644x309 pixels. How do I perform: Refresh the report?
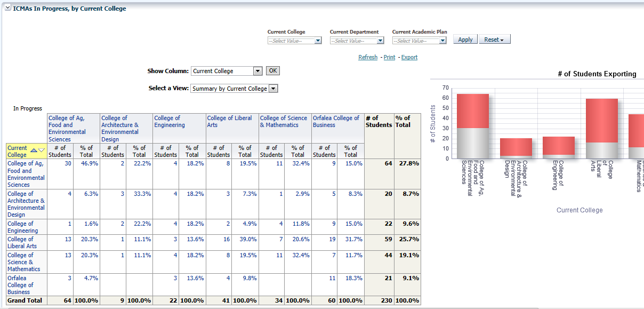[x=368, y=57]
